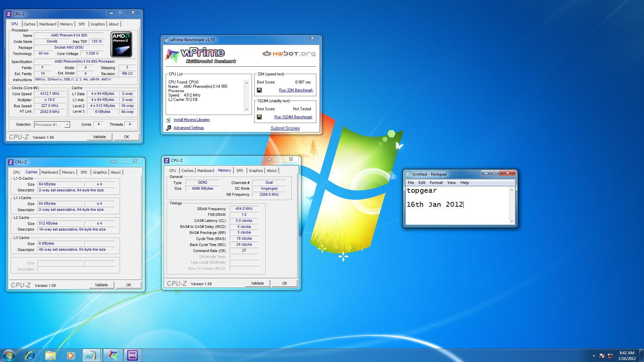Click the wPrime CPU List scroll down arrow
Screen dimensions: 644x362
tap(247, 109)
